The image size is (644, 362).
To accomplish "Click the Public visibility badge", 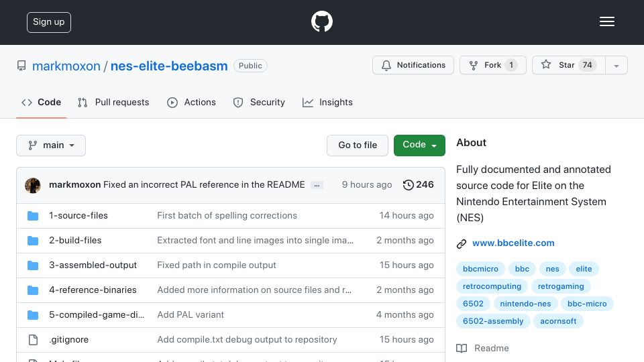I will click(x=250, y=66).
